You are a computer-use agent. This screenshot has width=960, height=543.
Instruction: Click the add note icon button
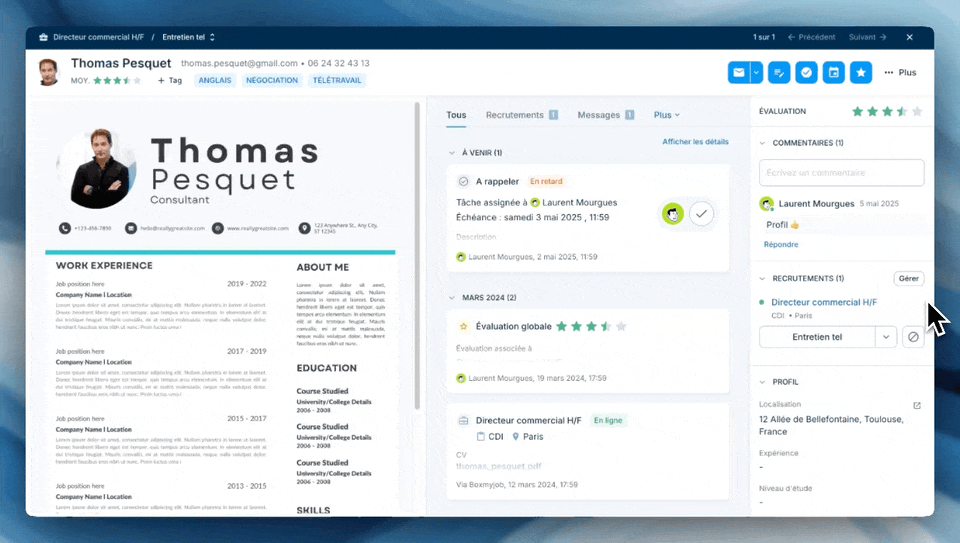point(779,72)
